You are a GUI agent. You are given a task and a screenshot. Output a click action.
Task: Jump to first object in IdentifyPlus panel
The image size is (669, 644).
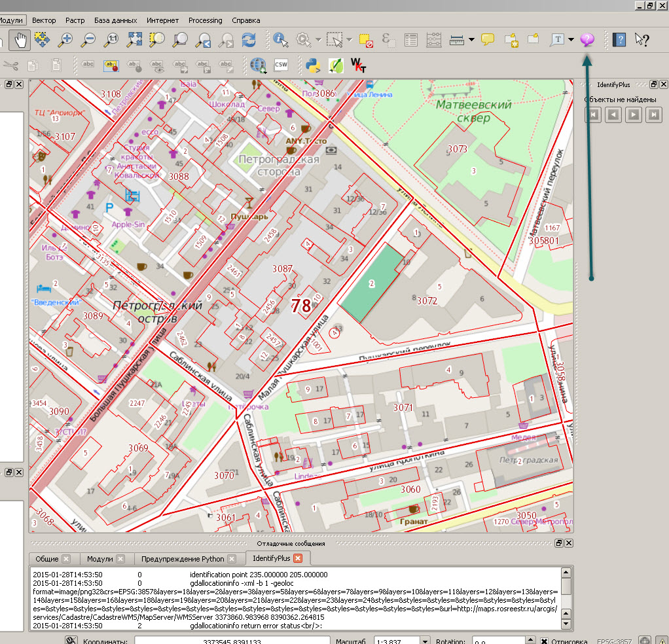pyautogui.click(x=592, y=115)
